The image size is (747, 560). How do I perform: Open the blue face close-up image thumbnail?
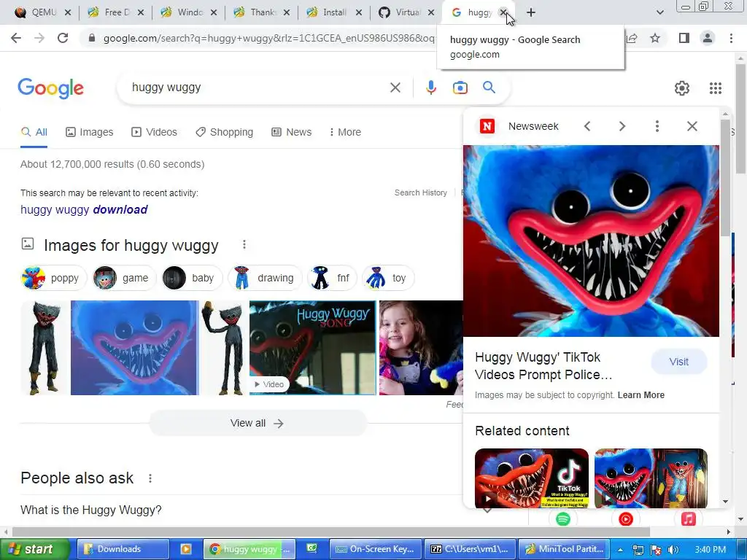tap(134, 348)
